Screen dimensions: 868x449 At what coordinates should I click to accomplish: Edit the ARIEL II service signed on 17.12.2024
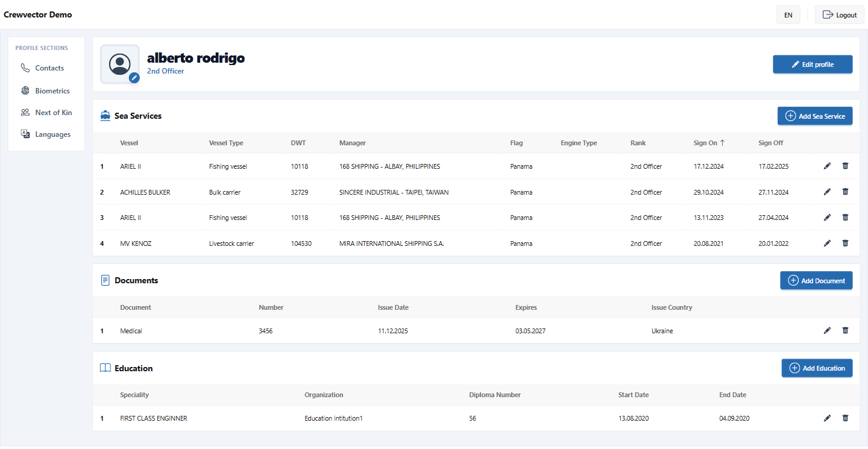(827, 166)
